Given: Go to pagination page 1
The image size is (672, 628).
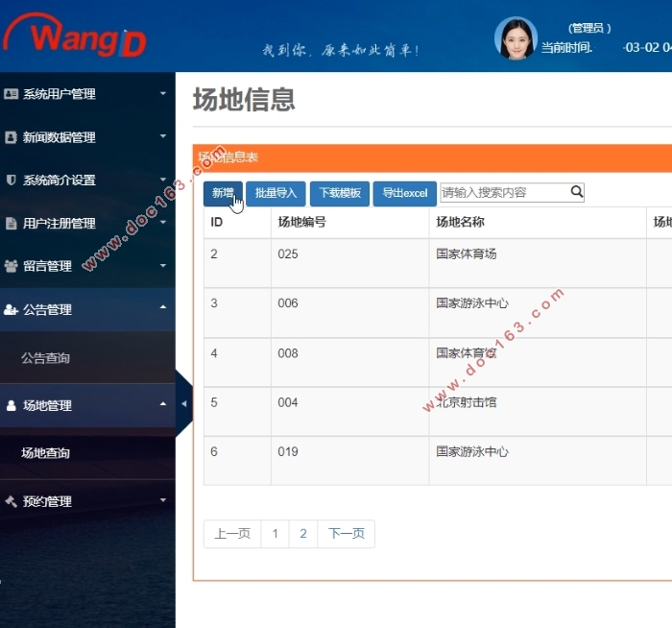Looking at the screenshot, I should point(276,534).
